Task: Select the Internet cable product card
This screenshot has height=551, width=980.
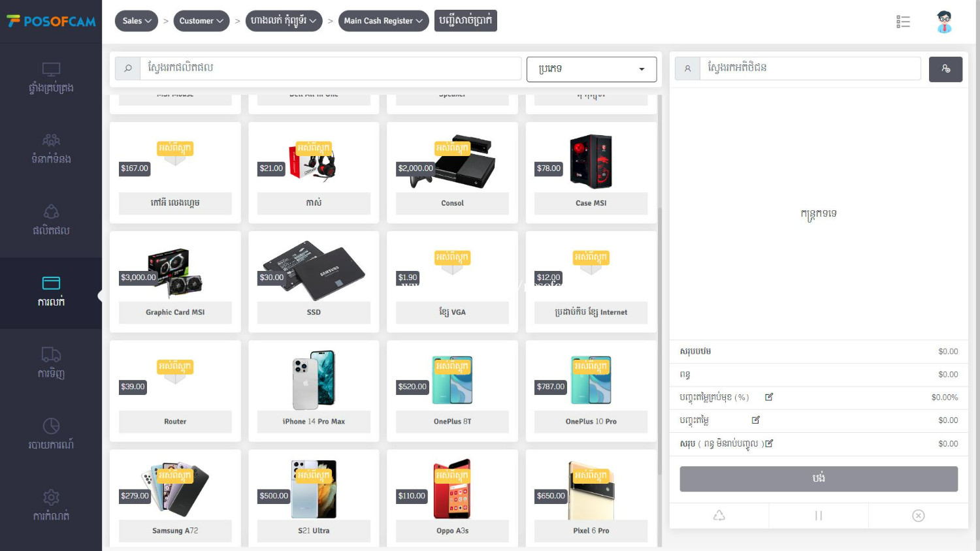Action: click(591, 282)
